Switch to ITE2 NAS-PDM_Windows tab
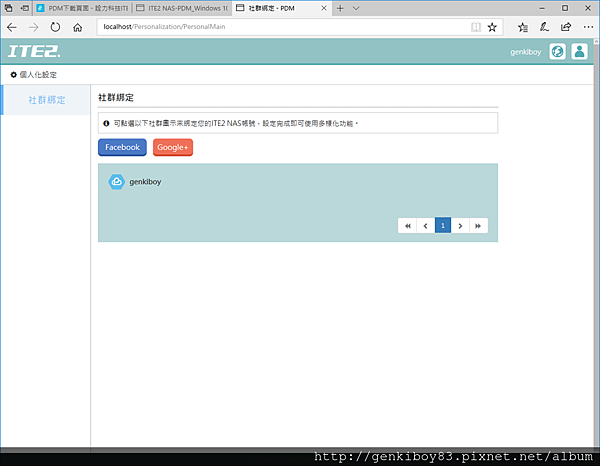Viewport: 600px width, 466px height. (x=182, y=8)
